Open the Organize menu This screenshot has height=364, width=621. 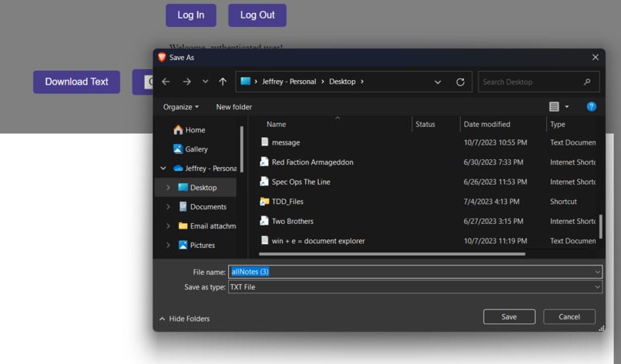coord(180,107)
